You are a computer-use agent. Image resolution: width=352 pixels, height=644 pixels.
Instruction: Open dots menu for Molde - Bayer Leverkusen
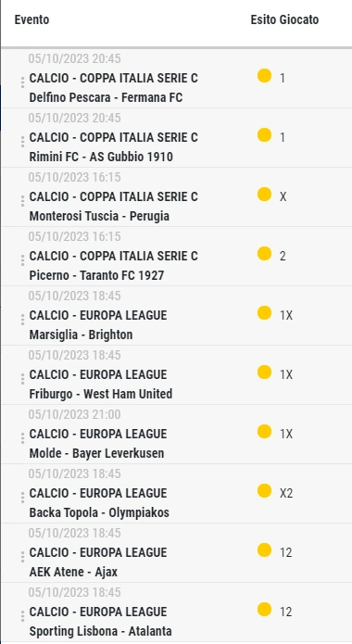click(22, 438)
